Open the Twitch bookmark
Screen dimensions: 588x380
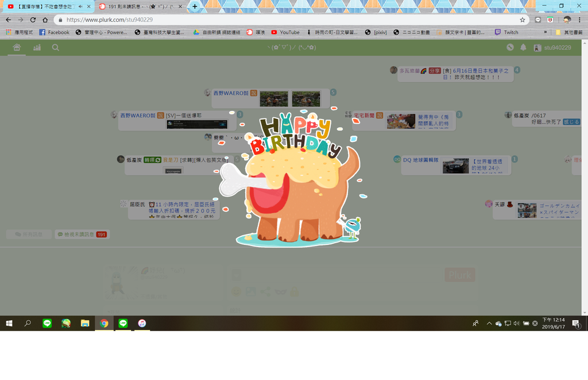tap(506, 32)
